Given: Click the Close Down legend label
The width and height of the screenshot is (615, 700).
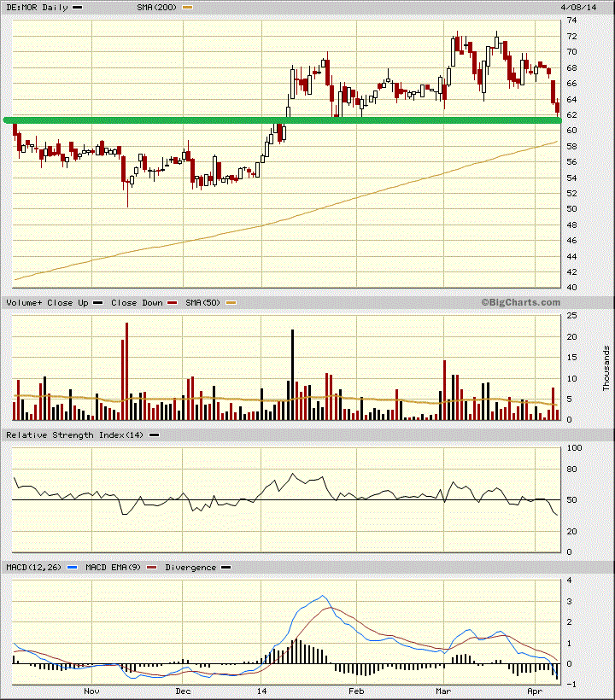Looking at the screenshot, I should point(137,303).
